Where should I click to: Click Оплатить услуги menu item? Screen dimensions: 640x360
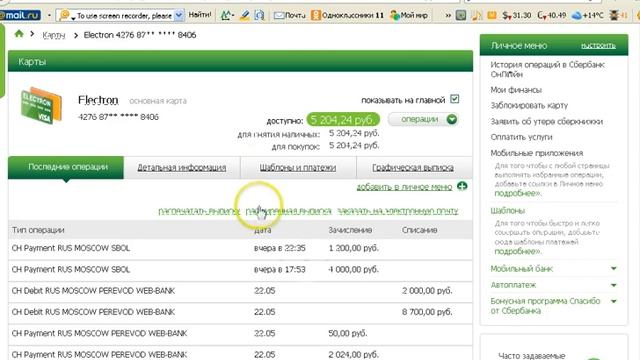point(521,137)
